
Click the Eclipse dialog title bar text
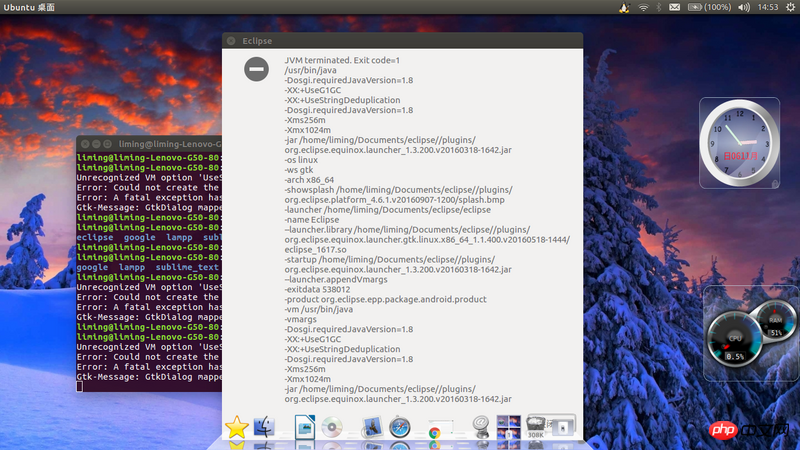coord(257,41)
